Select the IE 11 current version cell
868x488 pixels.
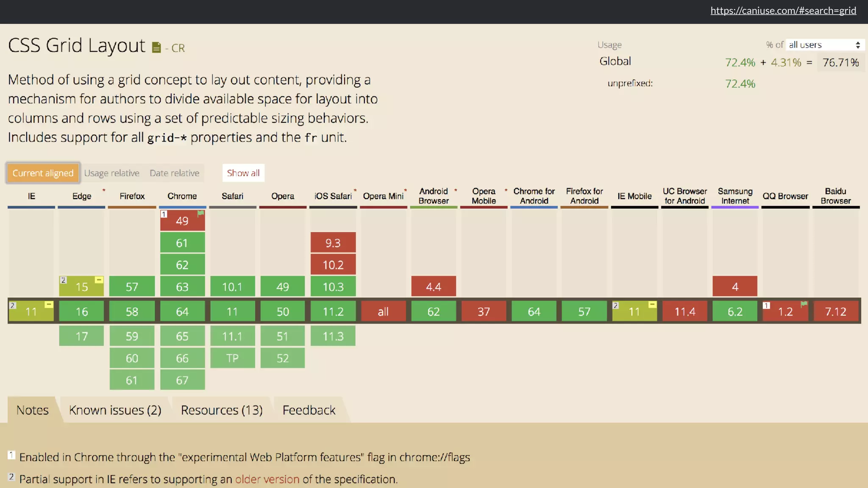(31, 311)
